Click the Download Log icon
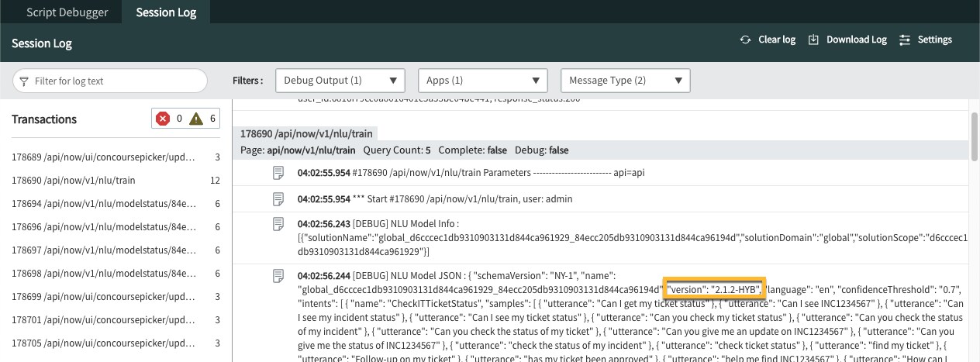Screen dimensions: 980x362 pyautogui.click(x=813, y=40)
